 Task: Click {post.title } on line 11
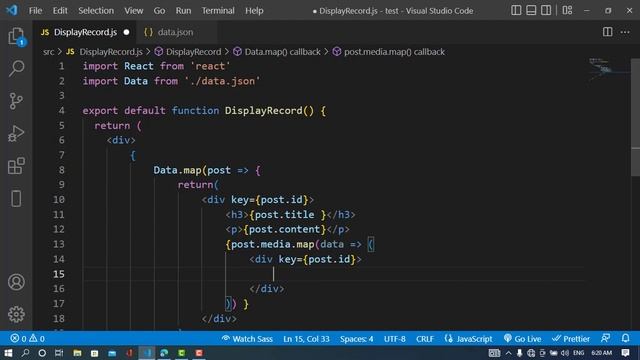(287, 214)
